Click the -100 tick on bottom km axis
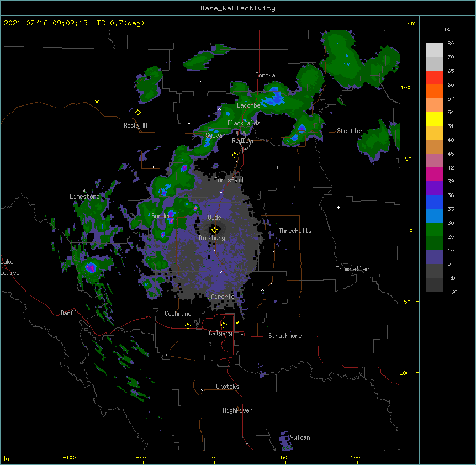This screenshot has width=476, height=465. coord(69,457)
